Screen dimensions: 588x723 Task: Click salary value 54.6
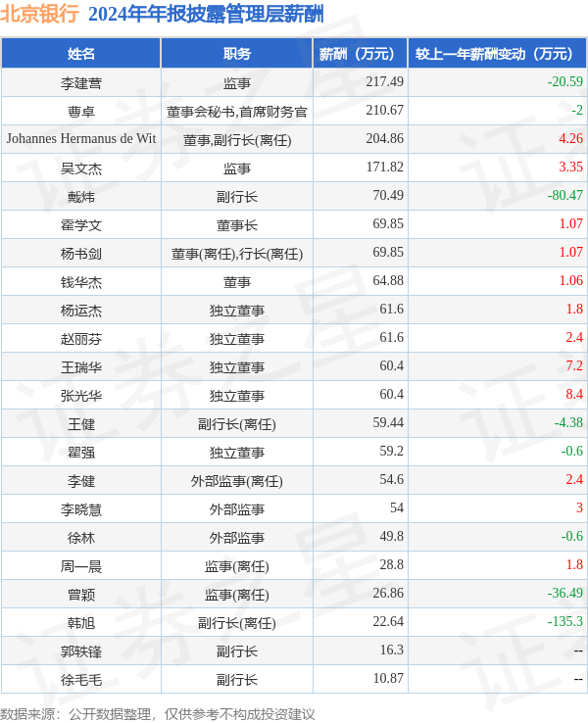(392, 479)
